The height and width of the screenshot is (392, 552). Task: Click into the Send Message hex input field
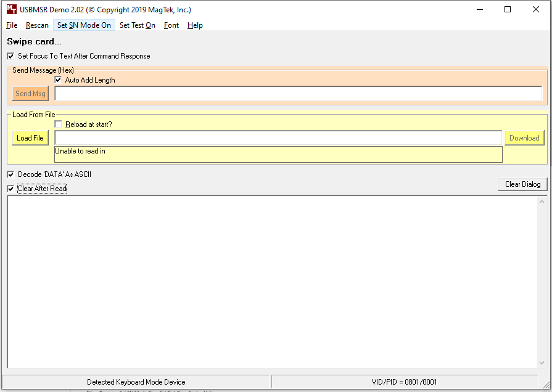pos(299,94)
